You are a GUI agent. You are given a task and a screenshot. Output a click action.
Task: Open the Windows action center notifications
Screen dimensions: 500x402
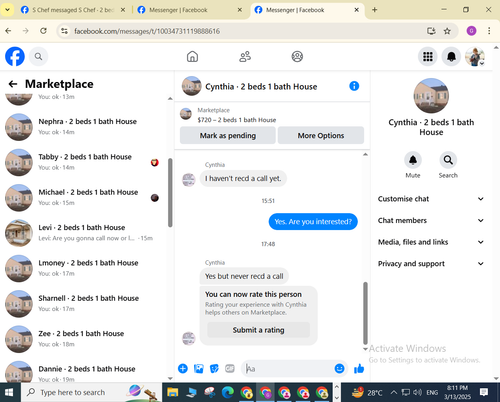[484, 392]
